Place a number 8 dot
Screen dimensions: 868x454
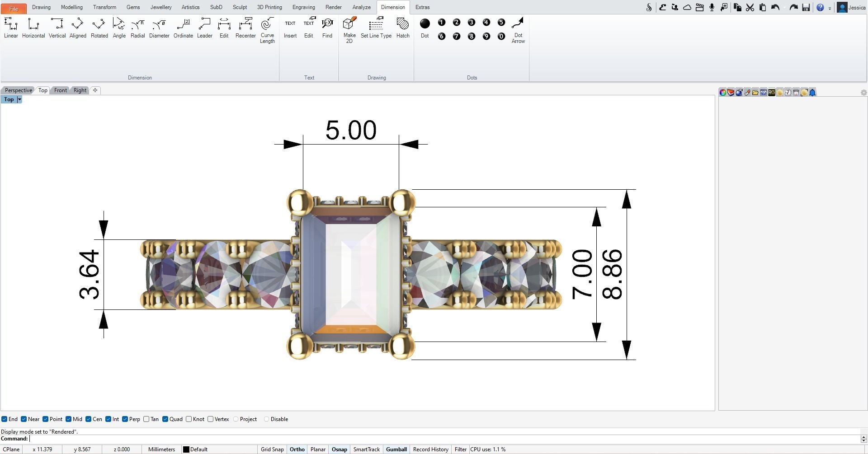point(472,36)
